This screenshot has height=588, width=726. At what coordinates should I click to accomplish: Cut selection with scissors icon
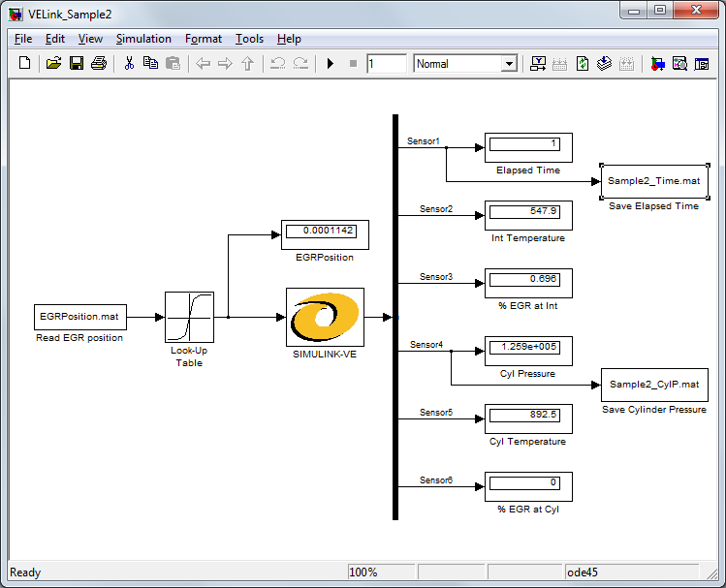pyautogui.click(x=129, y=63)
